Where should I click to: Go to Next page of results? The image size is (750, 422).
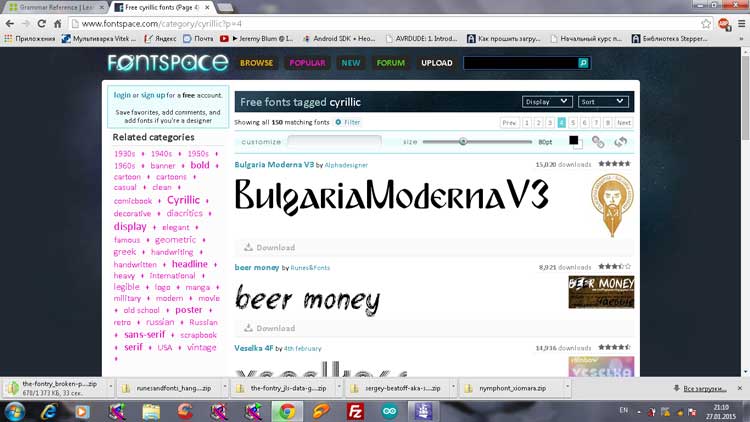click(x=623, y=122)
